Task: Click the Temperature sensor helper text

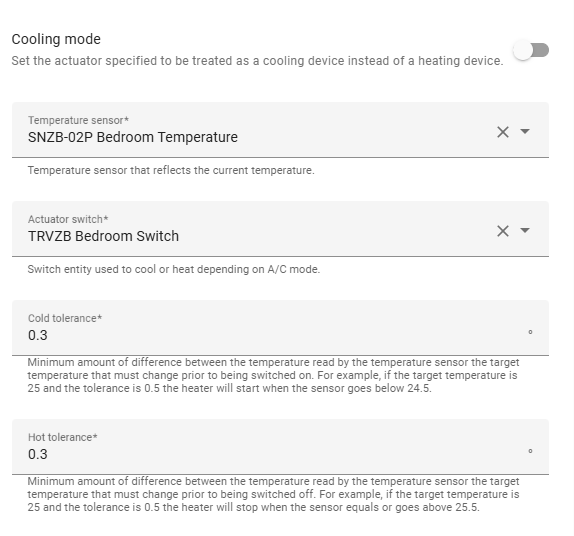Action: 171,170
